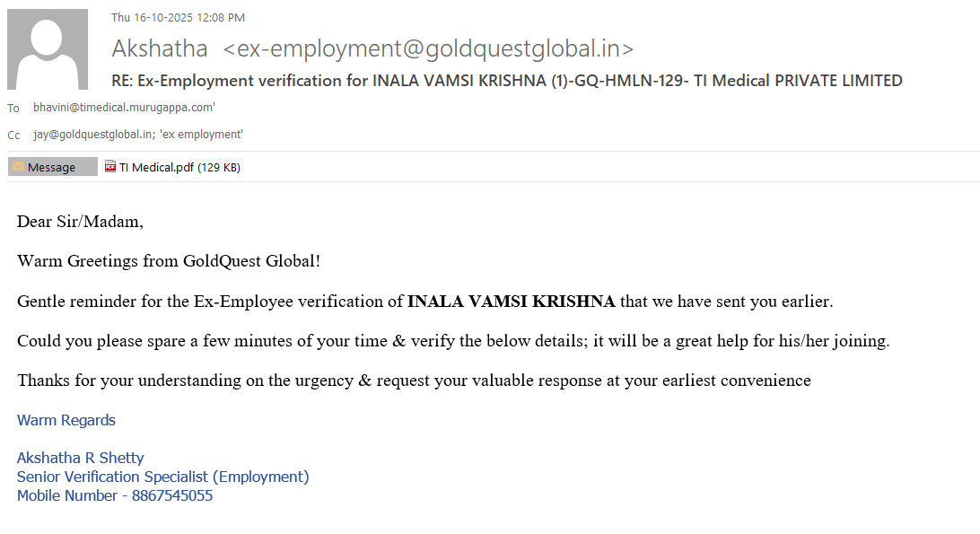Screen dimensions: 980x534
Task: Click sender name Akshatha in header
Action: (x=160, y=48)
